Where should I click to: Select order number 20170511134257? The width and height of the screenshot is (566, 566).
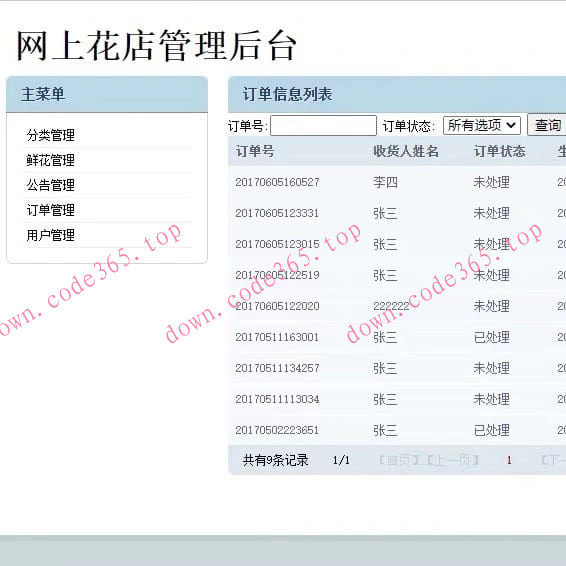[277, 368]
